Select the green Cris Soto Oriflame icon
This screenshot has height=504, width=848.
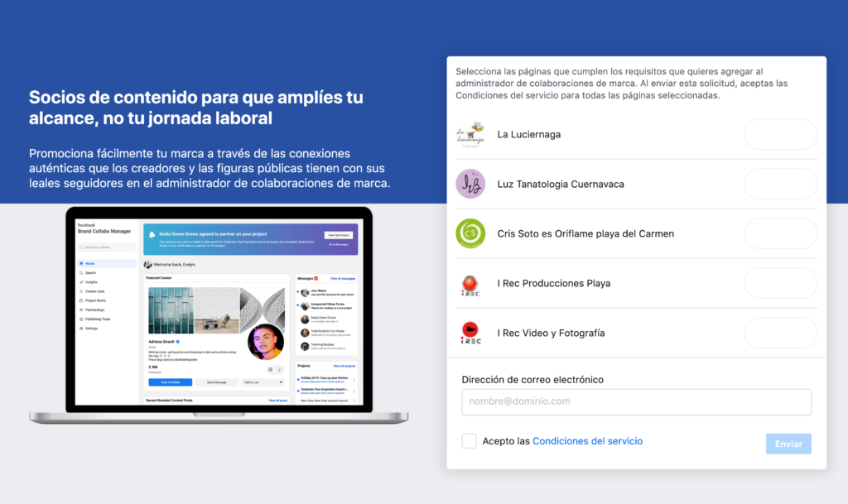470,233
